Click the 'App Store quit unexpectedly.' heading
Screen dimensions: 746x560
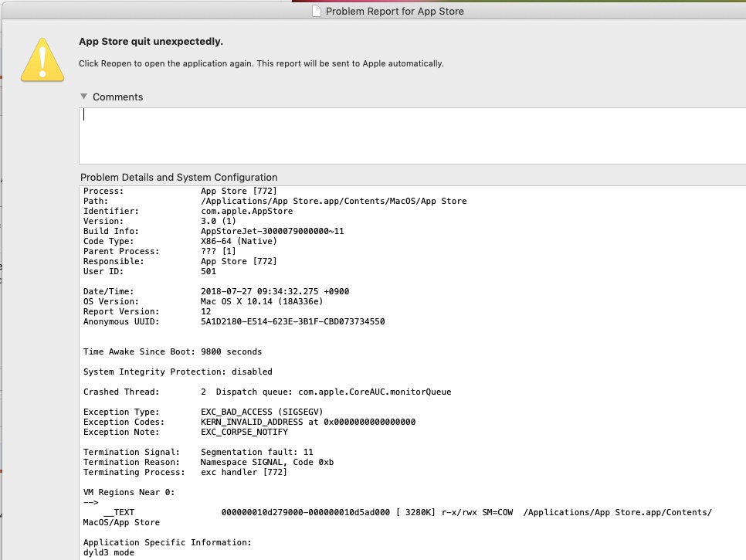pos(151,42)
